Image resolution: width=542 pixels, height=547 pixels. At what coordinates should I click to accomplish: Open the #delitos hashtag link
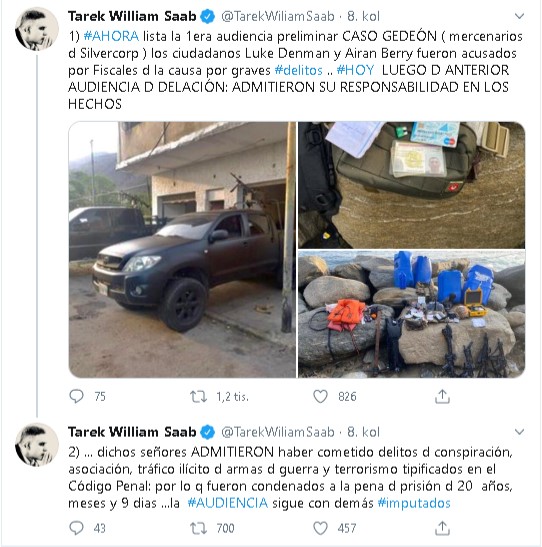pyautogui.click(x=299, y=70)
